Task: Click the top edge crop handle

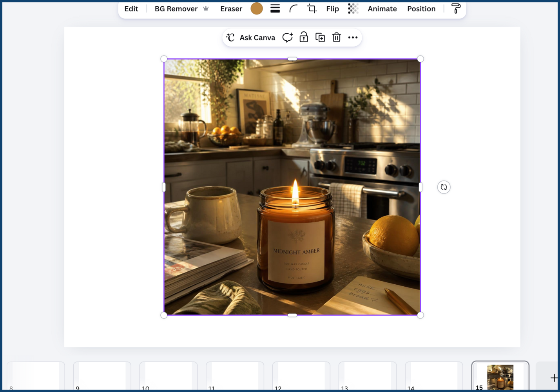Action: [292, 59]
